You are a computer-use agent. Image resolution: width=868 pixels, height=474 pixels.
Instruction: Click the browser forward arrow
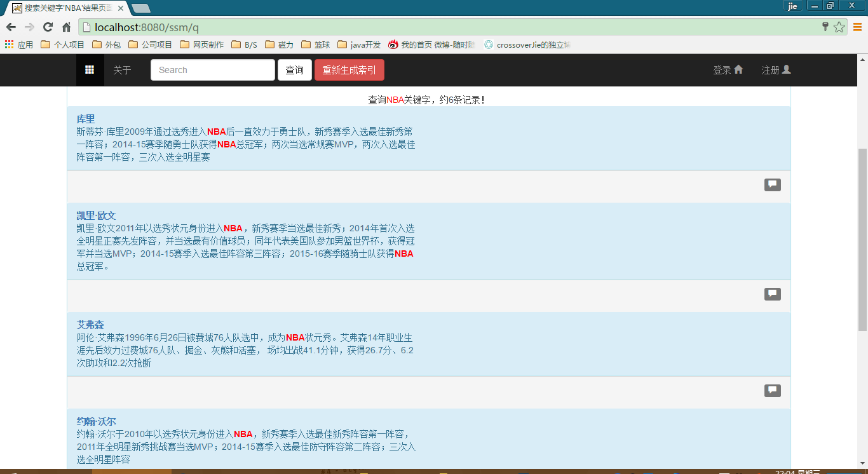pyautogui.click(x=29, y=27)
